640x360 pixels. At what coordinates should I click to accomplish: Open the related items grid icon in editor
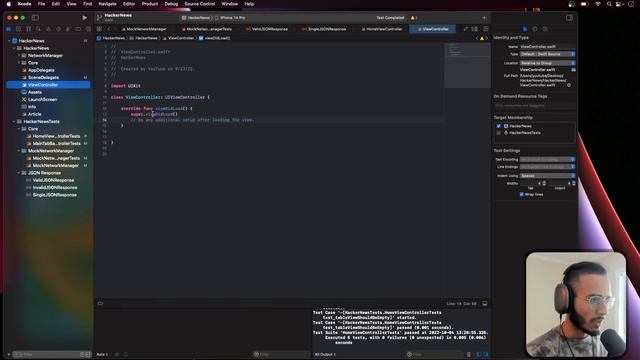(x=99, y=29)
